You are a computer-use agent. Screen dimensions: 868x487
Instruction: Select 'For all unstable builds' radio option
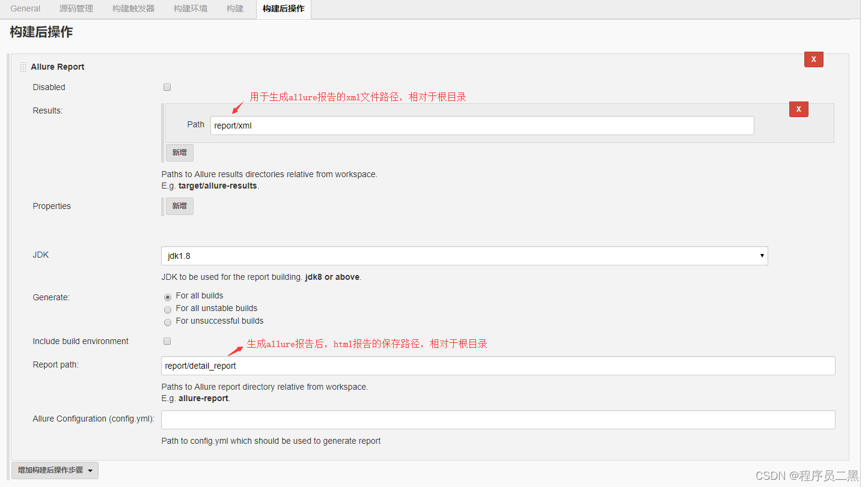(168, 309)
